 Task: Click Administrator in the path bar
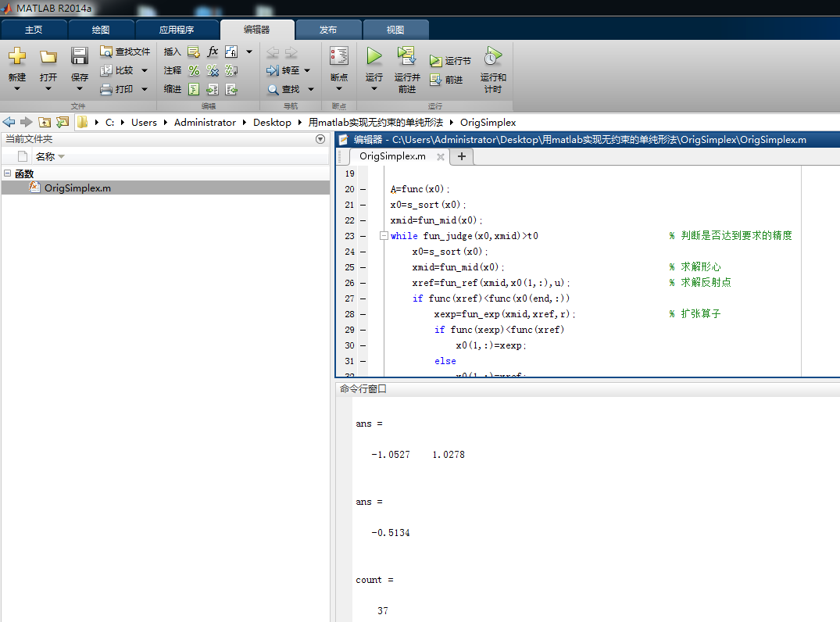(205, 123)
